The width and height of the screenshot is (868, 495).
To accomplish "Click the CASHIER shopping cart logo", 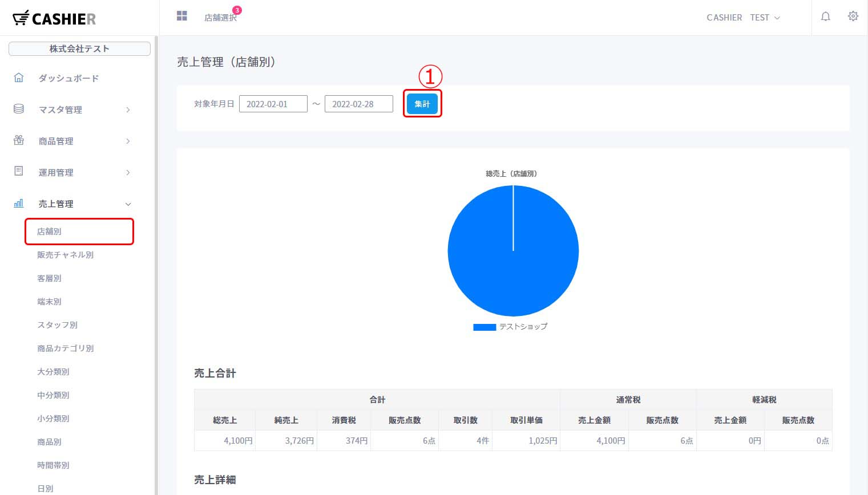I will 54,18.
